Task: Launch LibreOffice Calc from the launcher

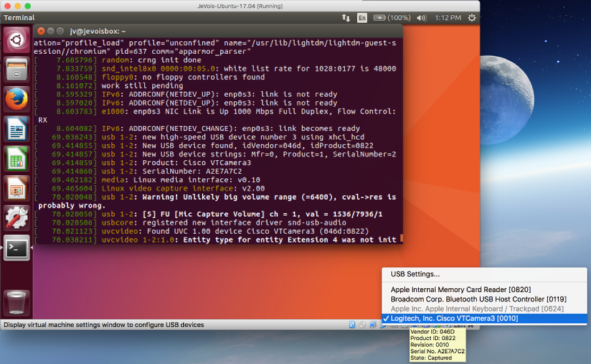Action: [x=17, y=159]
